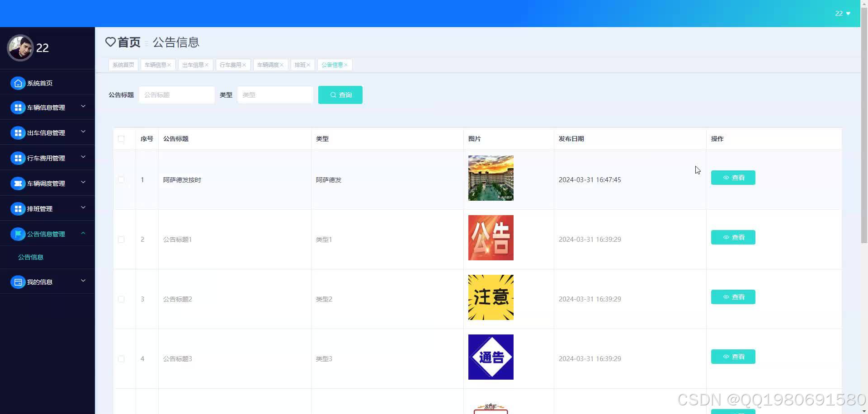Focus the 公告标题 search input field
The height and width of the screenshot is (414, 868).
click(177, 95)
